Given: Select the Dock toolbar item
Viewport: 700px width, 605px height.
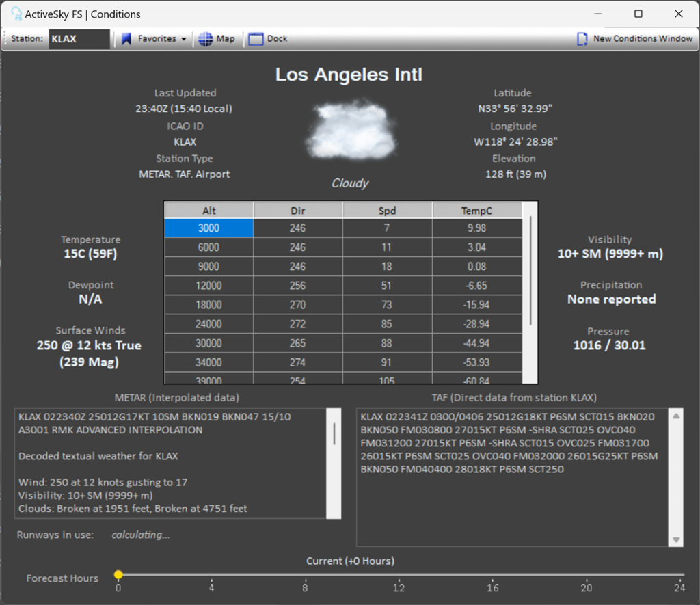Looking at the screenshot, I should [267, 39].
